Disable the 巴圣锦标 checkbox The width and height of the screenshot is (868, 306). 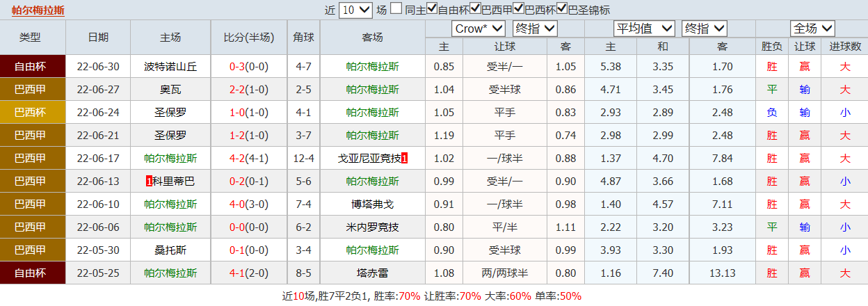point(562,9)
